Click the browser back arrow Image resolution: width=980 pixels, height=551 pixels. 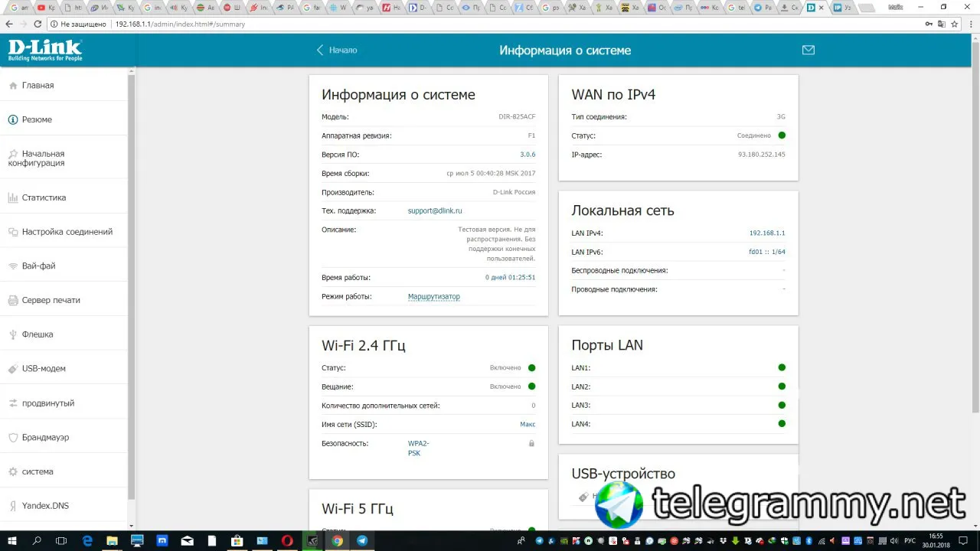click(x=8, y=24)
